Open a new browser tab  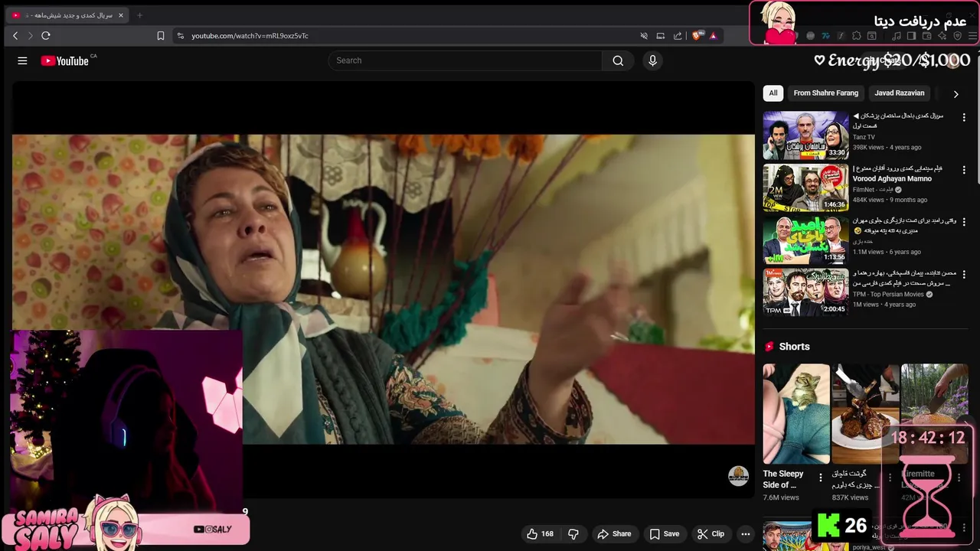[x=139, y=15]
